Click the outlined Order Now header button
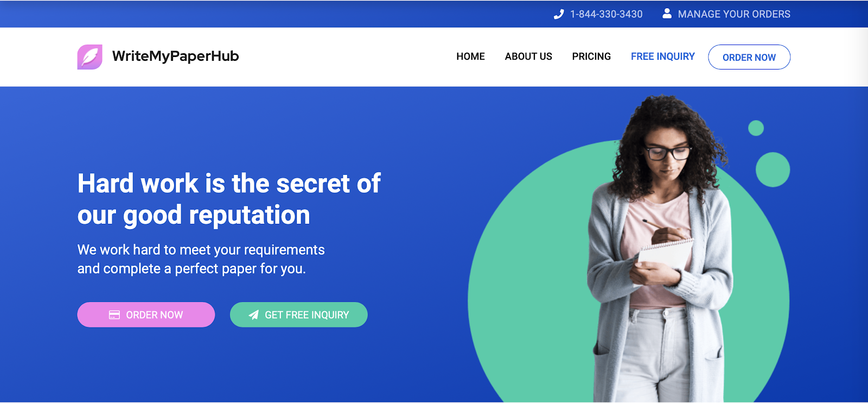This screenshot has height=403, width=868. coord(749,57)
